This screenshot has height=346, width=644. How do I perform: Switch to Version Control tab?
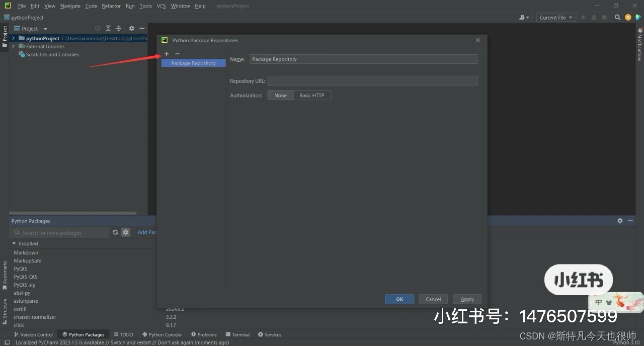click(33, 334)
